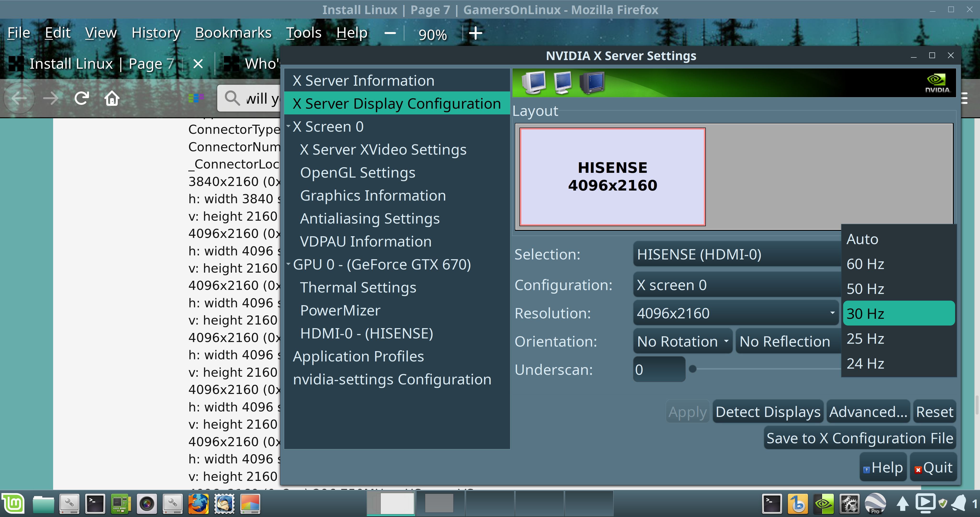Screen dimensions: 980x517
Task: Select 50 Hz refresh rate
Action: (899, 289)
